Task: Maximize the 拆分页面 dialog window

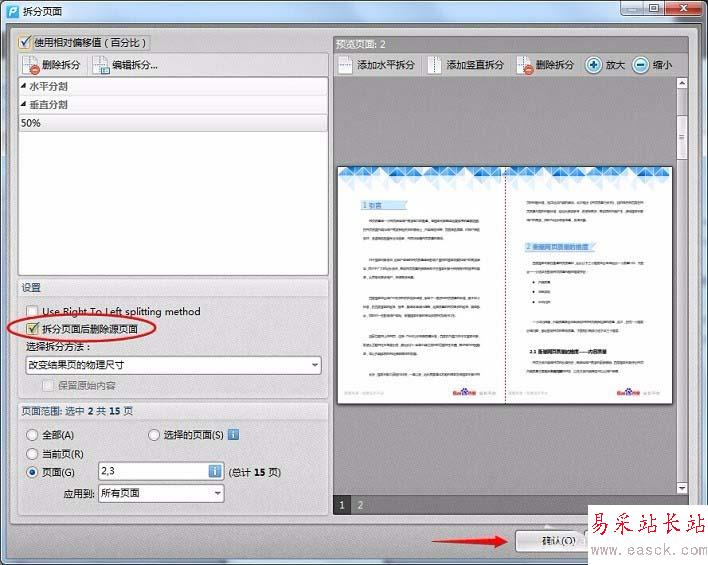Action: pyautogui.click(x=653, y=8)
